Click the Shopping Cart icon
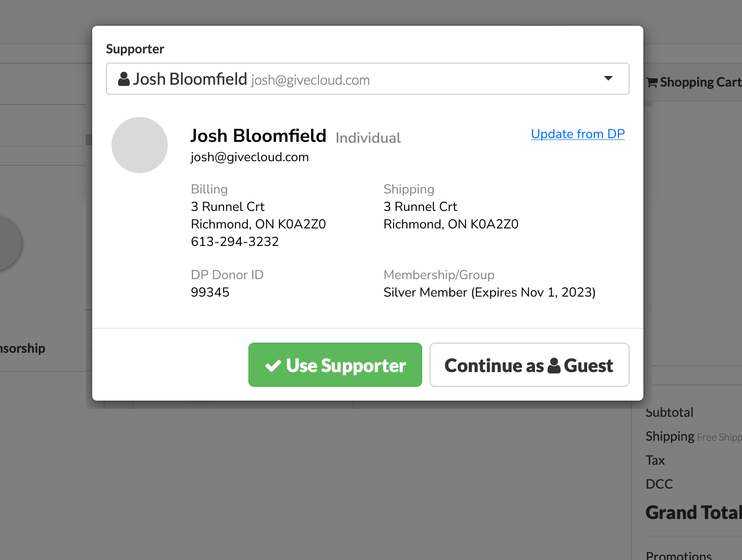Screen dimensions: 742x560 (x=652, y=82)
